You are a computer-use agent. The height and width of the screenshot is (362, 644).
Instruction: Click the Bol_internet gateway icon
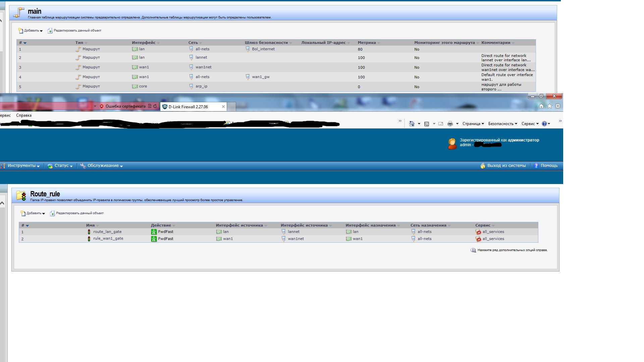click(248, 49)
